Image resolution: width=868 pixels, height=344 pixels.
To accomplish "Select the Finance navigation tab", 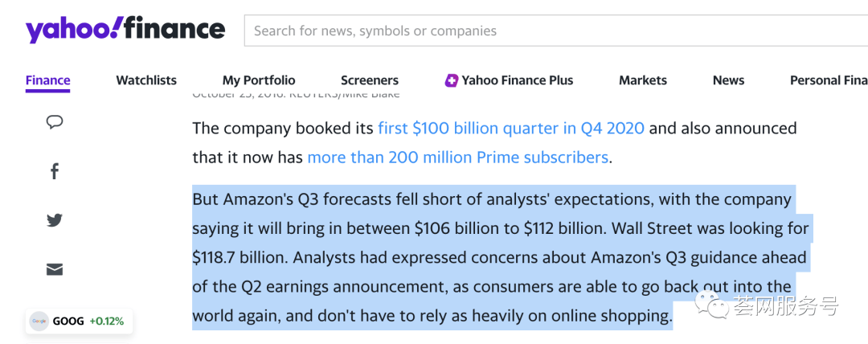I will coord(47,80).
